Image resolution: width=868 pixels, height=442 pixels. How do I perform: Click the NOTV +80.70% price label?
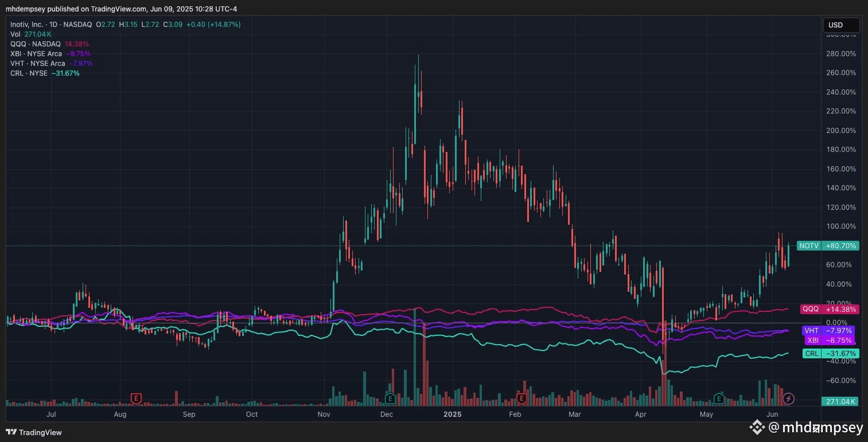coord(828,245)
